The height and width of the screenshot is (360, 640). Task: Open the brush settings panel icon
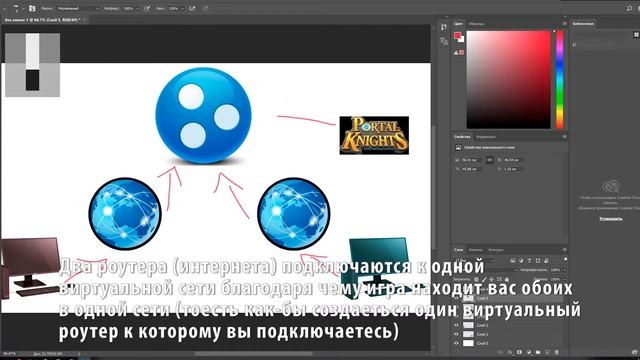point(32,8)
